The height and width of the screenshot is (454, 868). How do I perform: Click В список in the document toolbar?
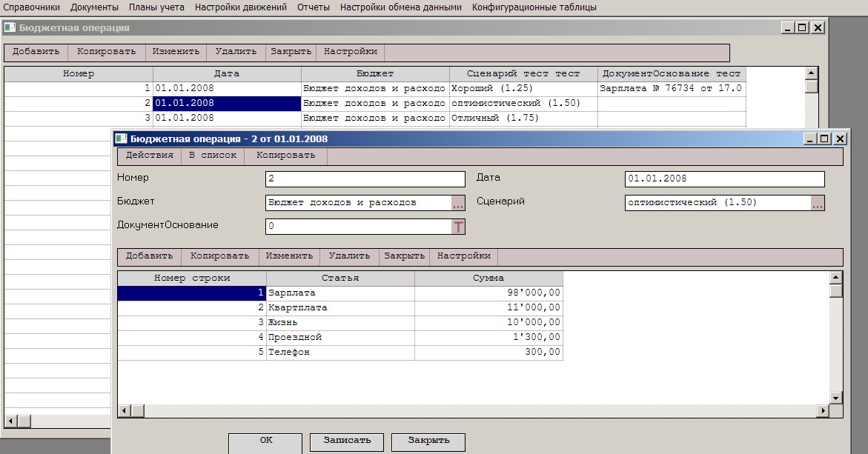click(x=213, y=156)
